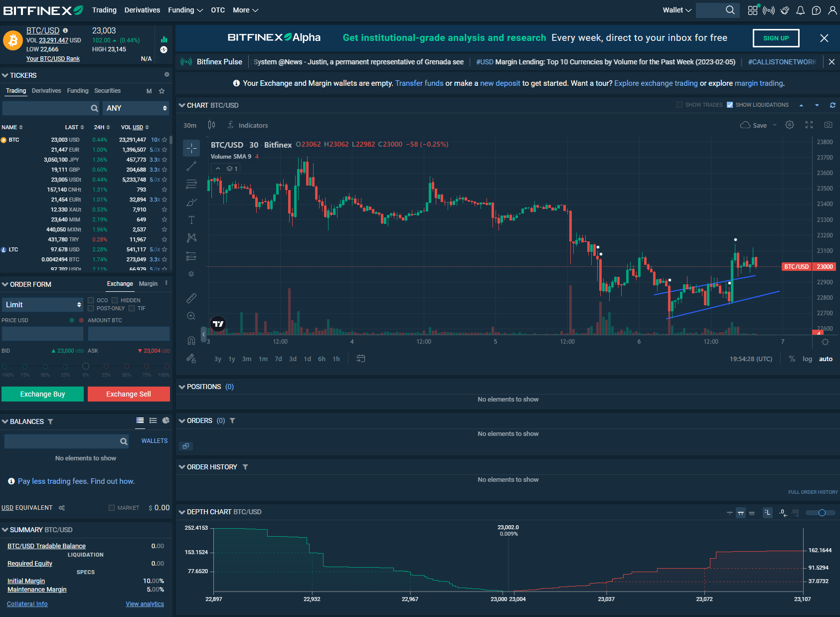Open the notifications bell
This screenshot has height=617, width=840.
click(x=801, y=10)
